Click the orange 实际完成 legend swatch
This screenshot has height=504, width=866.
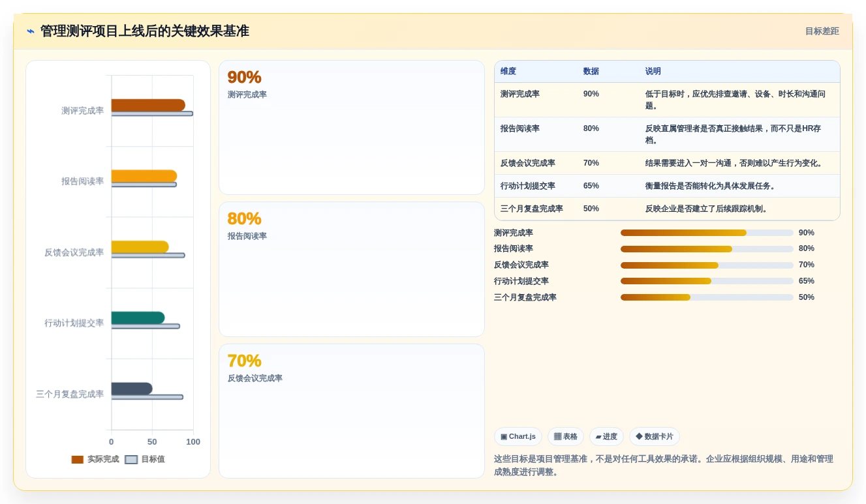click(x=78, y=460)
